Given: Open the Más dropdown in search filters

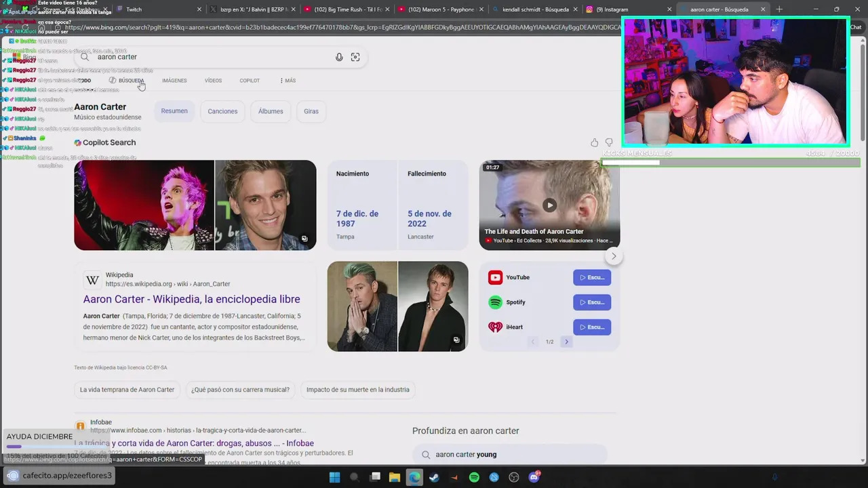Looking at the screenshot, I should (288, 81).
